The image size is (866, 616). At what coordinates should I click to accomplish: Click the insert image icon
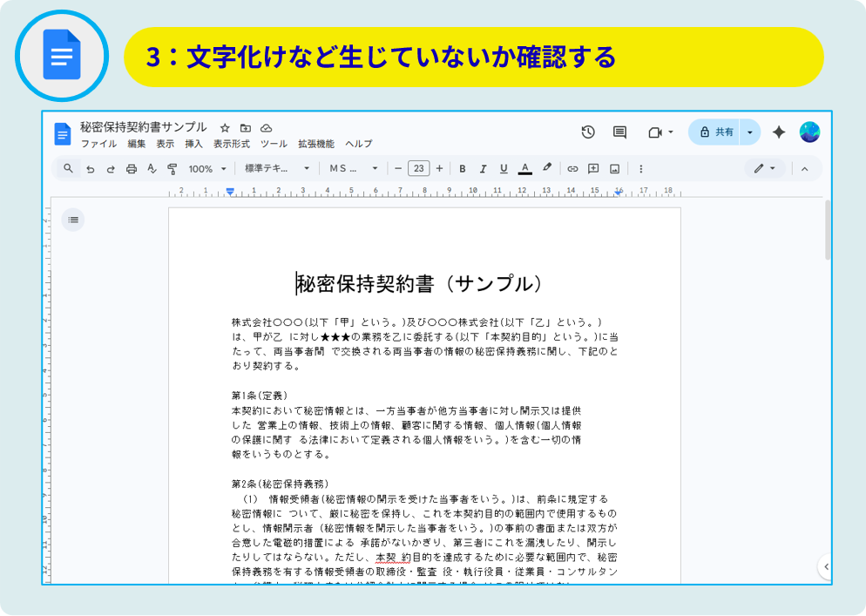(614, 169)
